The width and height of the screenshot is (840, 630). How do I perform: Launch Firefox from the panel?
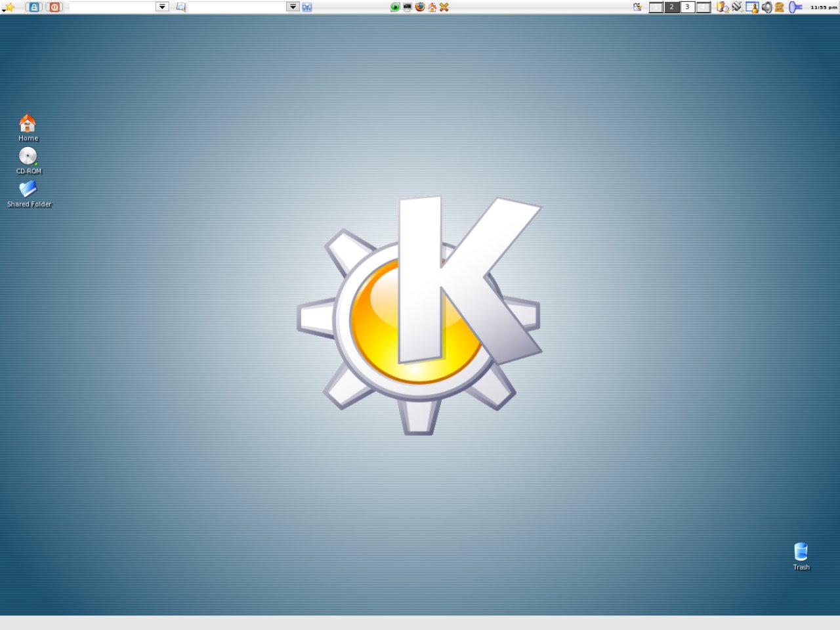420,7
